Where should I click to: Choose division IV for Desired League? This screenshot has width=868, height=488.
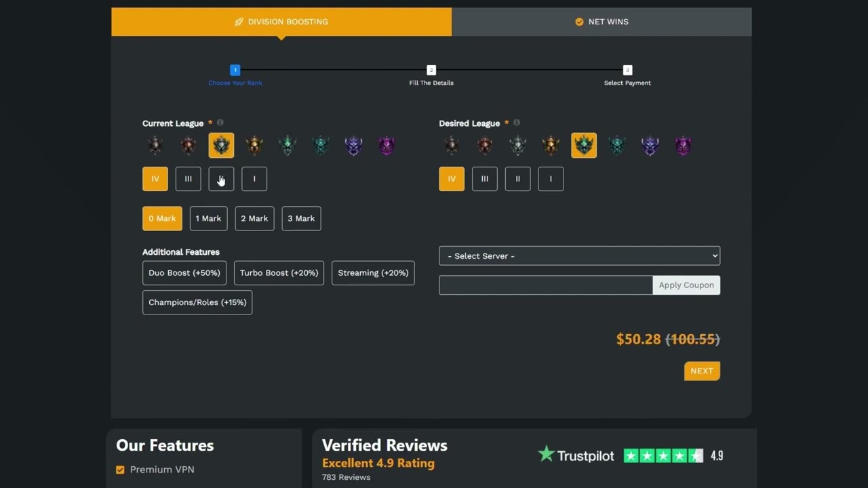click(452, 179)
